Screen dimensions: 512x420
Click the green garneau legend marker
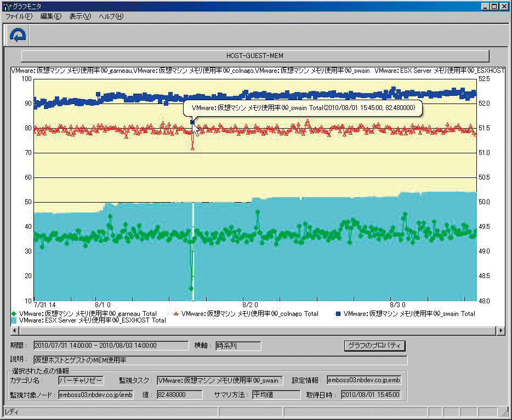coord(14,314)
